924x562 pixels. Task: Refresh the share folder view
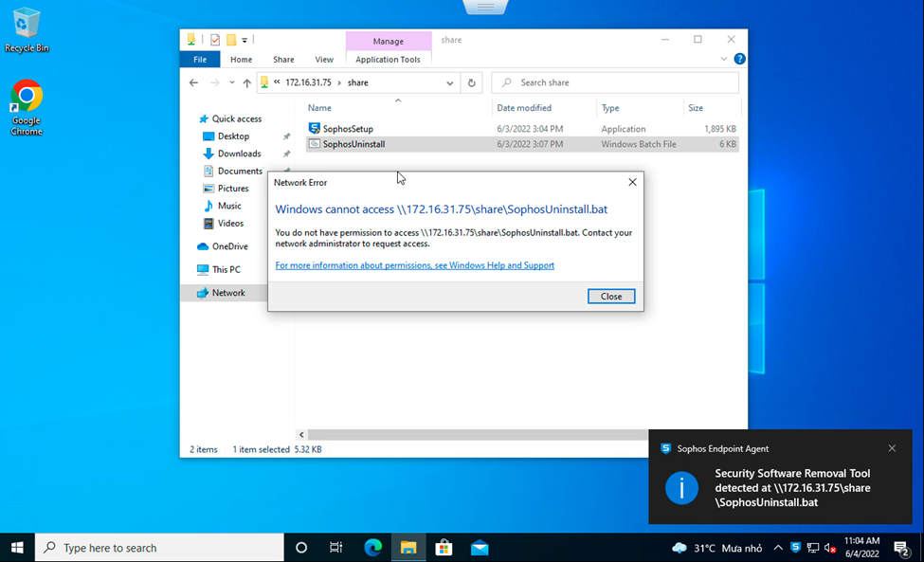click(x=471, y=83)
